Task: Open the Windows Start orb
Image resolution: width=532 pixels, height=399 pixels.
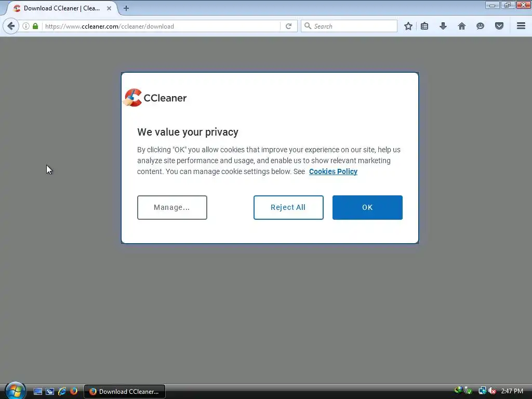Action: (15, 391)
